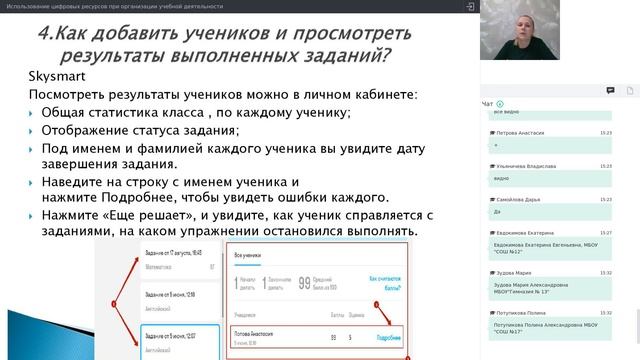
Task: Click the chat message 'Да'
Action: click(550, 212)
